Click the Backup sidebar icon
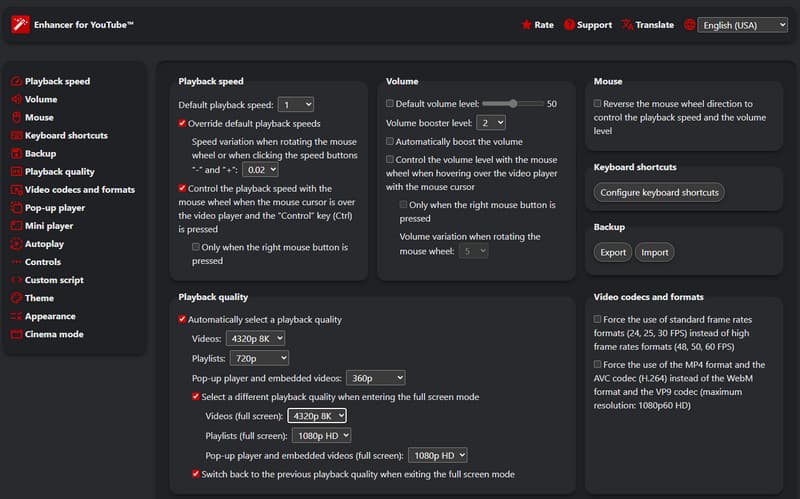The image size is (800, 499). click(16, 154)
